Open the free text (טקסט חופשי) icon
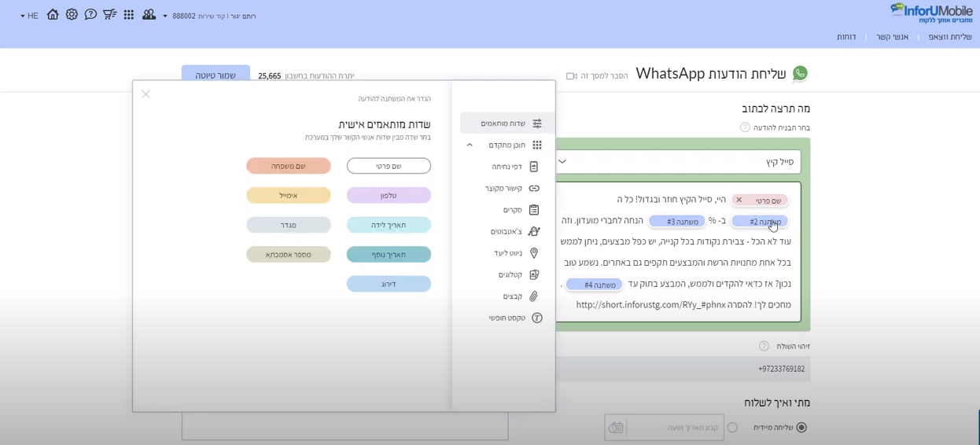 pyautogui.click(x=537, y=318)
